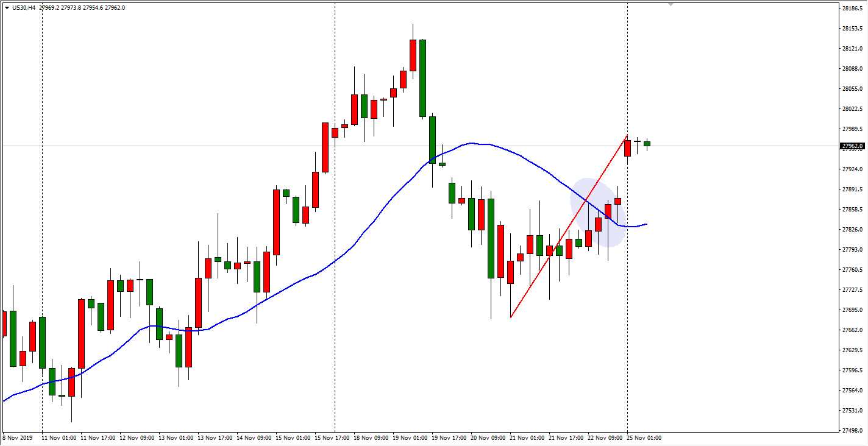The height and width of the screenshot is (446, 868).
Task: Click the gray chart shift triangle marker
Action: coord(671,4)
